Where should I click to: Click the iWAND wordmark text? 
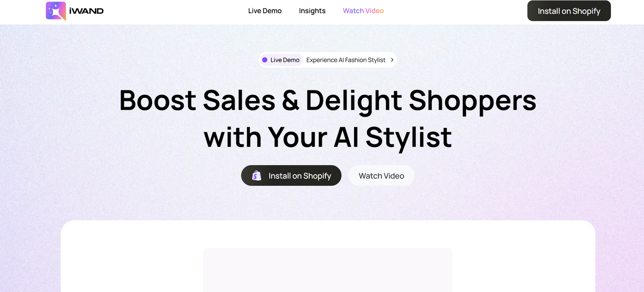point(86,11)
